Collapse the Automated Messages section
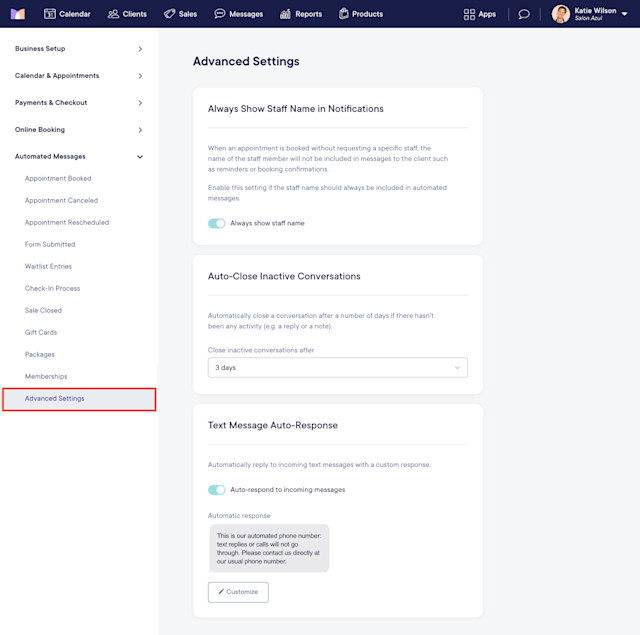The width and height of the screenshot is (640, 635). 79,156
